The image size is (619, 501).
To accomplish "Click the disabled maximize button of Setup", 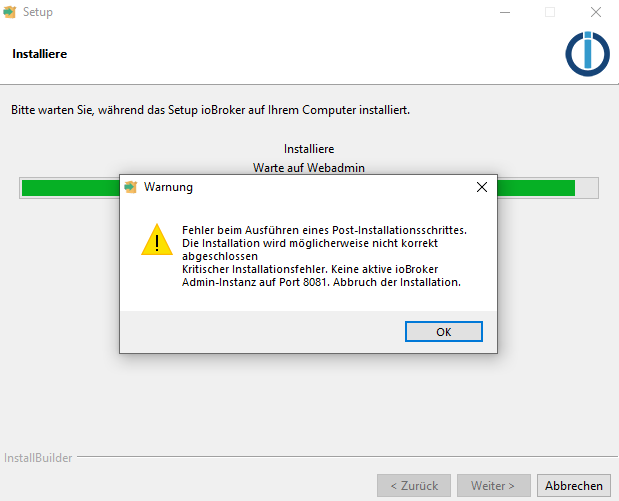I will click(x=550, y=12).
